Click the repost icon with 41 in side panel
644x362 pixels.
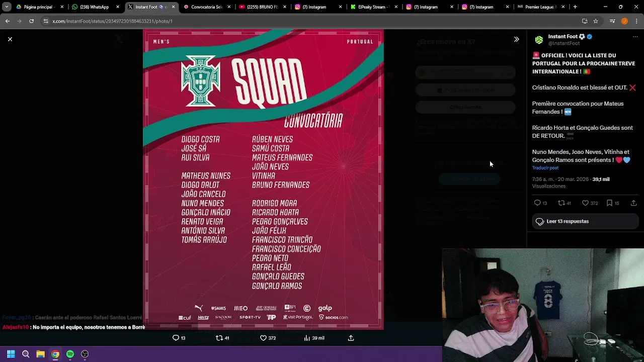point(561,203)
